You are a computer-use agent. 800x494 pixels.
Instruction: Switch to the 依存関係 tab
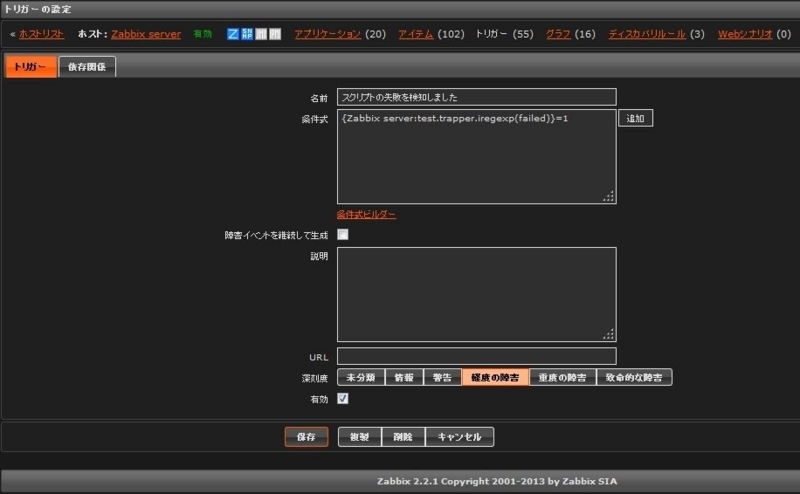[87, 67]
